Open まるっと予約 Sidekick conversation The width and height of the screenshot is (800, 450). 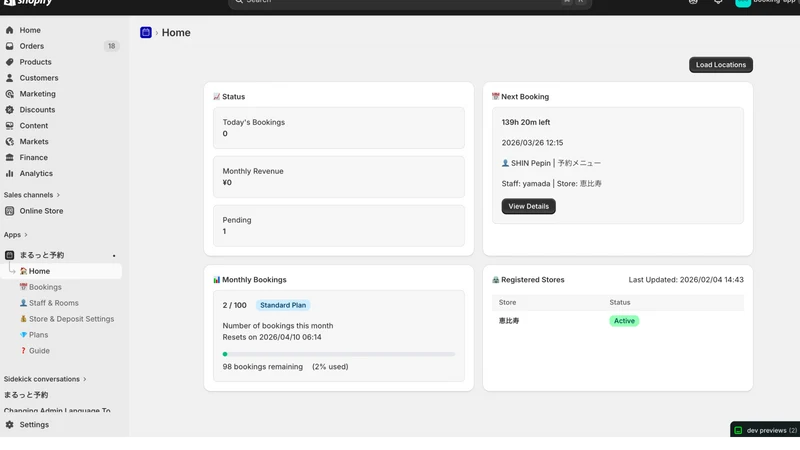click(x=26, y=395)
